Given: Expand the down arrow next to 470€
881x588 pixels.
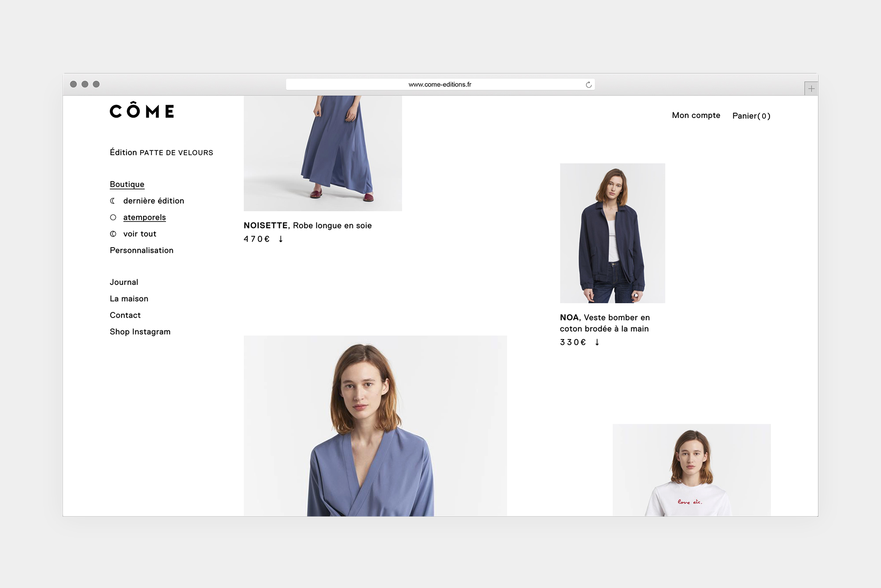Looking at the screenshot, I should 281,239.
